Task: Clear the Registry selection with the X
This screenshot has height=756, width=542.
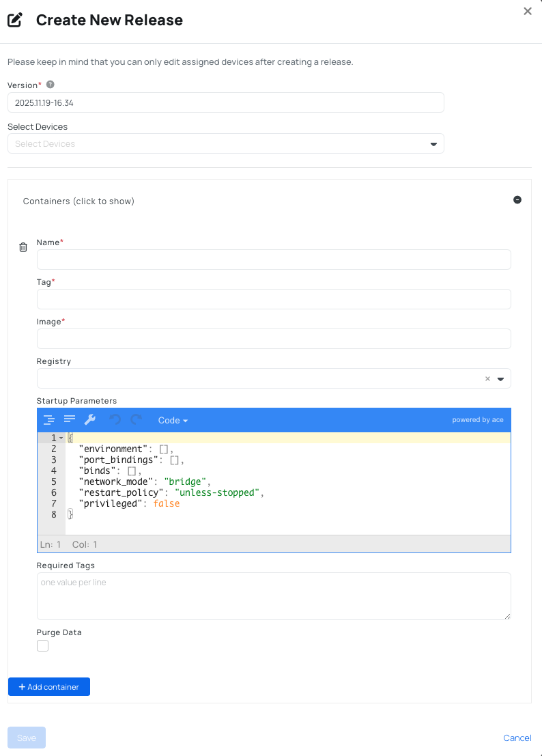Action: coord(487,378)
